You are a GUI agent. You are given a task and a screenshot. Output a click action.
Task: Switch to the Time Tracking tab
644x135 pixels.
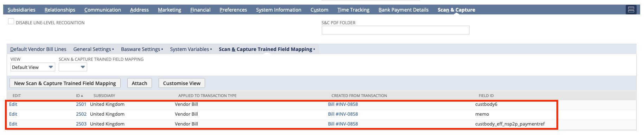pos(353,10)
